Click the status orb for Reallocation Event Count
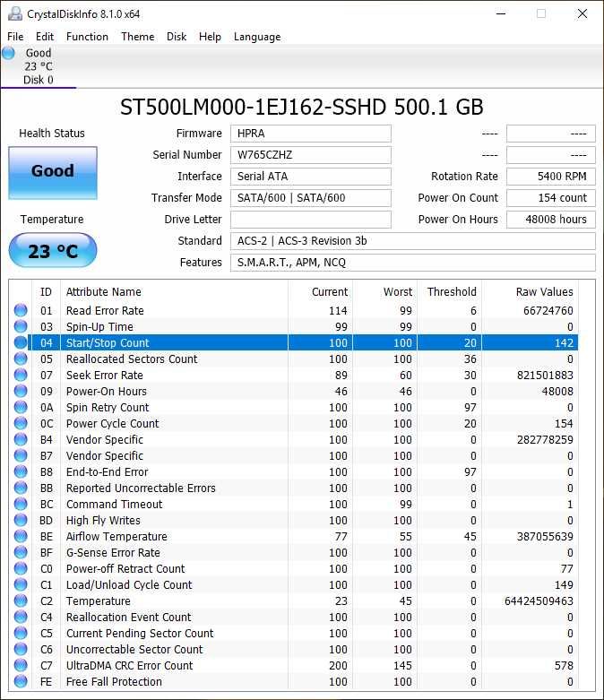Image resolution: width=604 pixels, height=700 pixels. click(x=21, y=617)
